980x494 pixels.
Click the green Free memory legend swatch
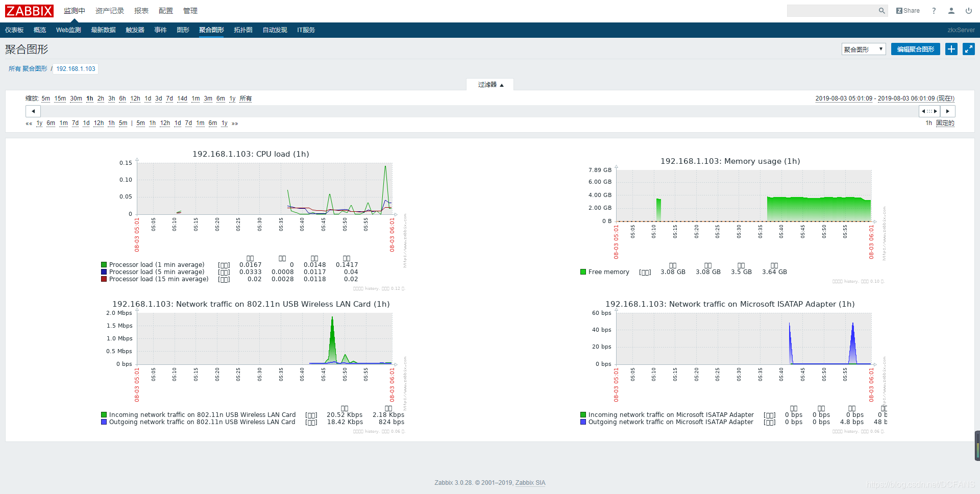point(583,272)
